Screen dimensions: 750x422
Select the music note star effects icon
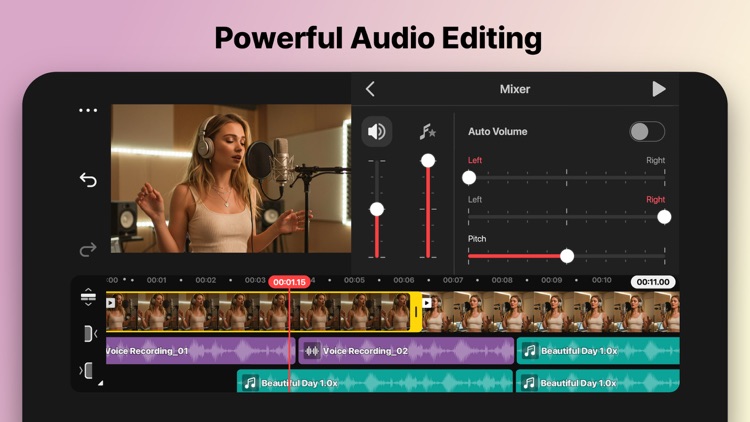point(428,132)
